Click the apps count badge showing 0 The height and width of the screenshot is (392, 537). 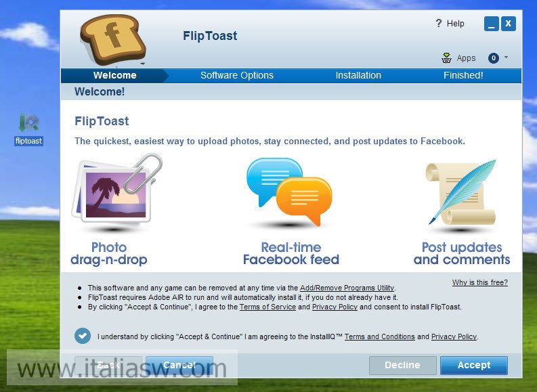click(494, 58)
